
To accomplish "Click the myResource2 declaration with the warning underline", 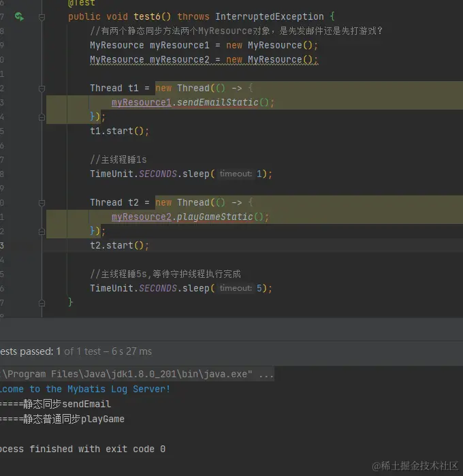I will click(x=204, y=60).
